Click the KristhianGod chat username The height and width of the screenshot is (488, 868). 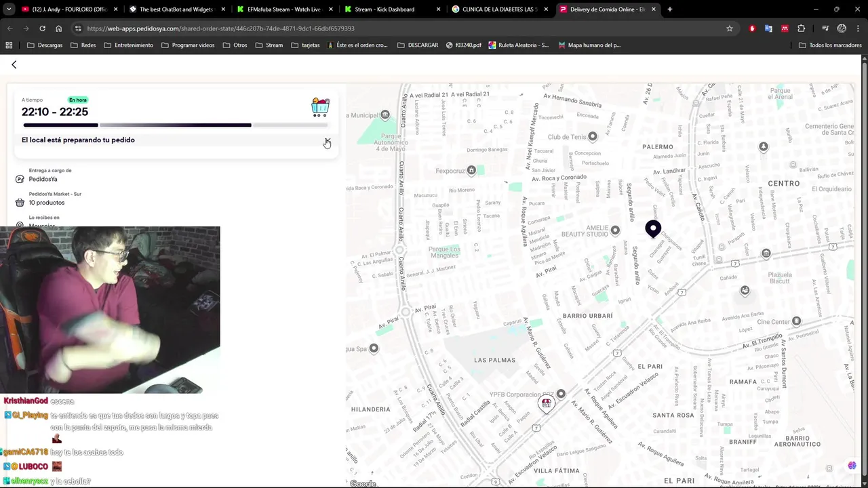tap(26, 401)
